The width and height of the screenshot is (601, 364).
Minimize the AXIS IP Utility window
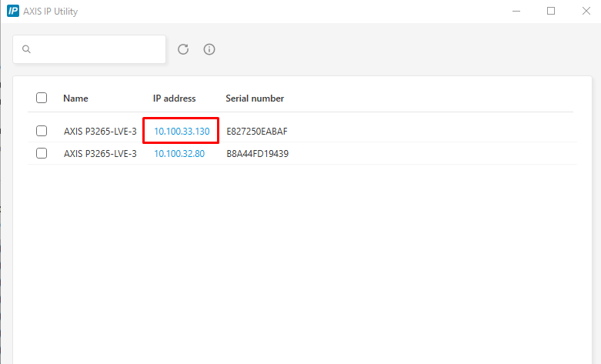(514, 12)
